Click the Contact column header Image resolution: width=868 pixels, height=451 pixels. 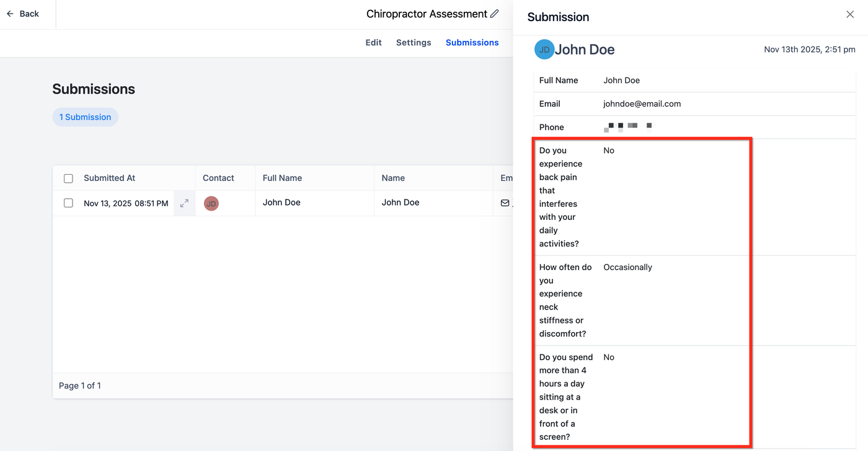[x=218, y=178]
